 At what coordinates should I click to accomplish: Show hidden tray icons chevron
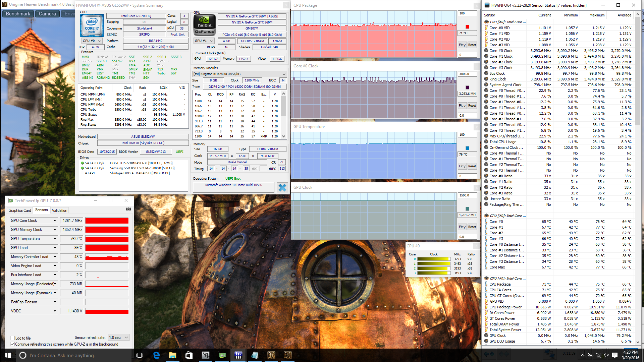583,355
